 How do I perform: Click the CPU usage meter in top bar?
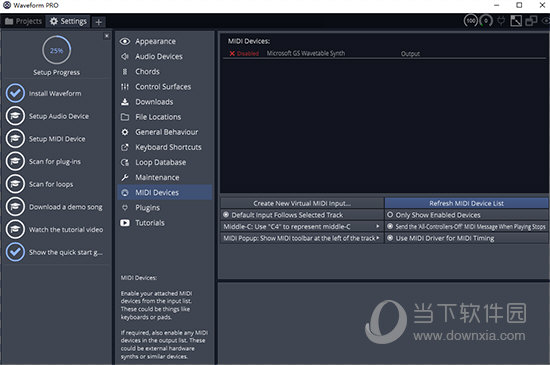[470, 21]
